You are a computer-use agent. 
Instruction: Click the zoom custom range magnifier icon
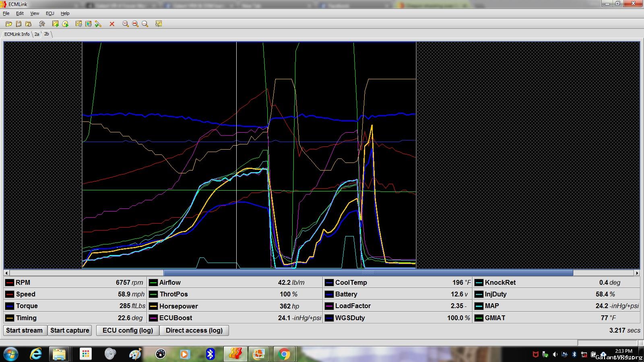coord(145,24)
